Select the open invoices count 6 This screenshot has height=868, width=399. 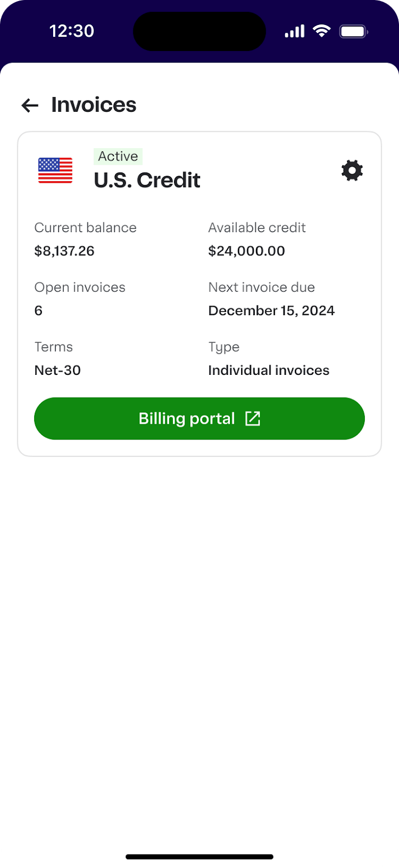38,310
